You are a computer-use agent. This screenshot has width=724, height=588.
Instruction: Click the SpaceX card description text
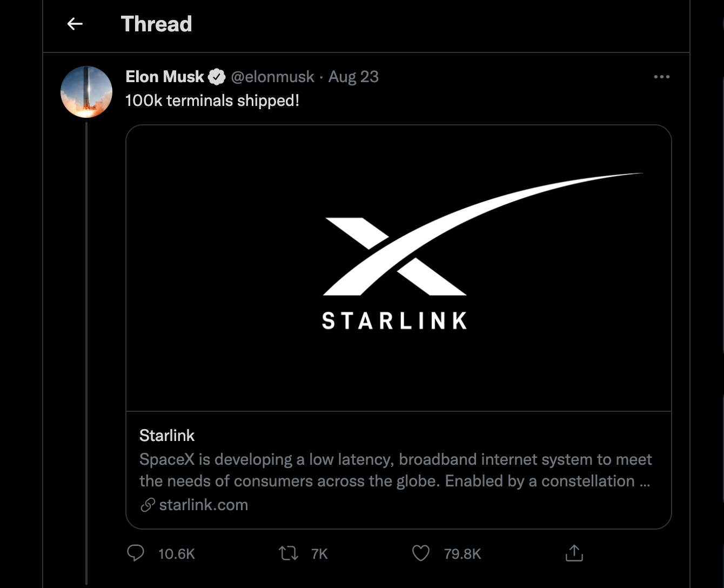[x=395, y=470]
